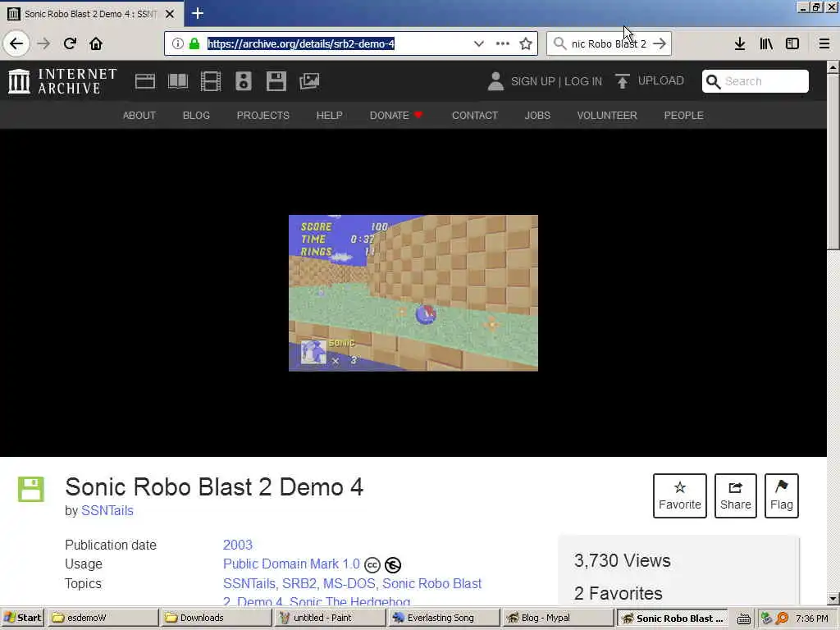This screenshot has width=840, height=630.
Task: Open the DONATE menu item
Action: pyautogui.click(x=396, y=116)
